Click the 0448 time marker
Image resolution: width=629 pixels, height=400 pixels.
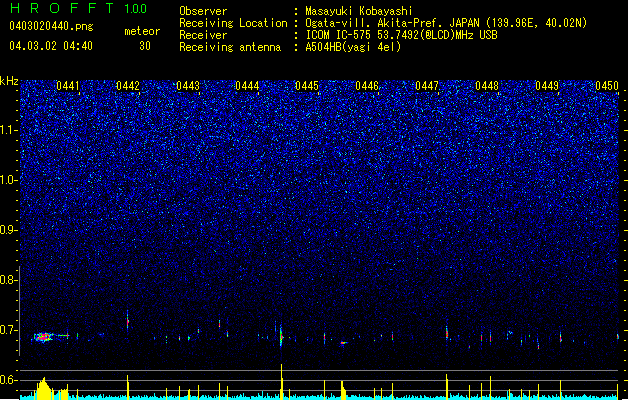point(487,86)
